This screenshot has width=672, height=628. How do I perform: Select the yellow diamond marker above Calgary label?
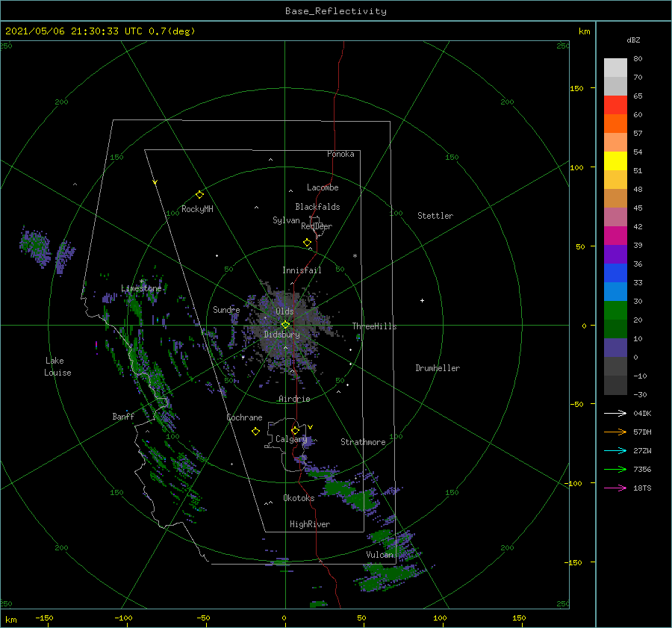(295, 430)
